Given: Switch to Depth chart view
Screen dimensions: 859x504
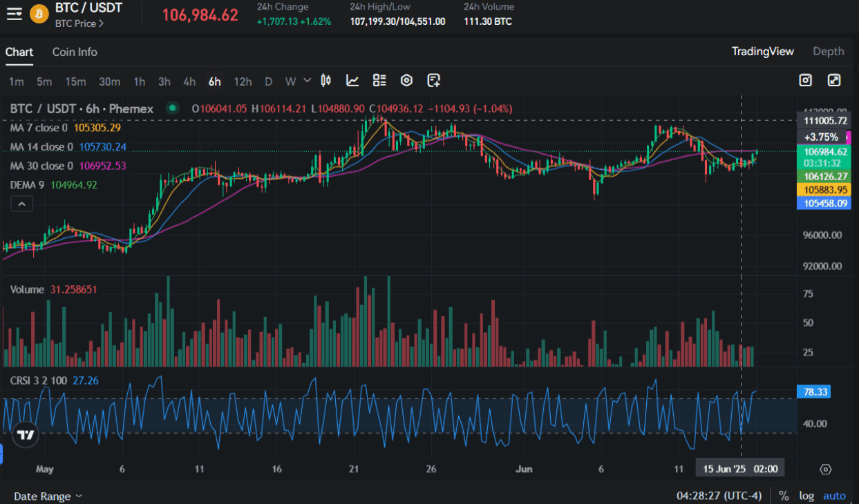Looking at the screenshot, I should point(829,51).
